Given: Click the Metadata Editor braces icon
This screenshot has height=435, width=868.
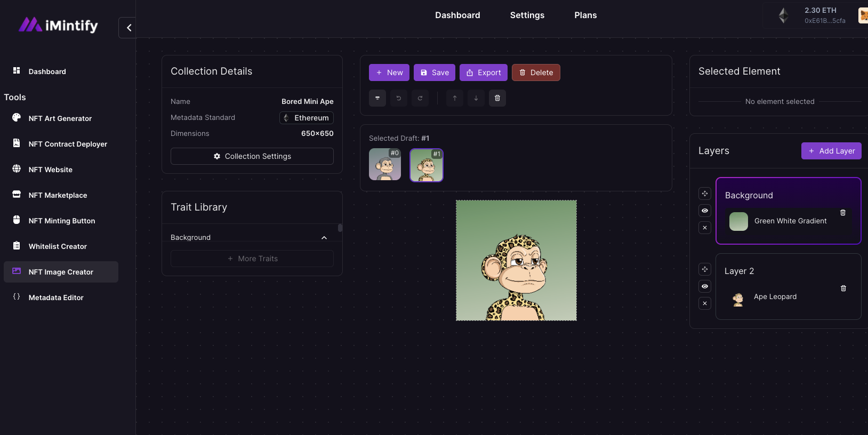Looking at the screenshot, I should point(17,297).
